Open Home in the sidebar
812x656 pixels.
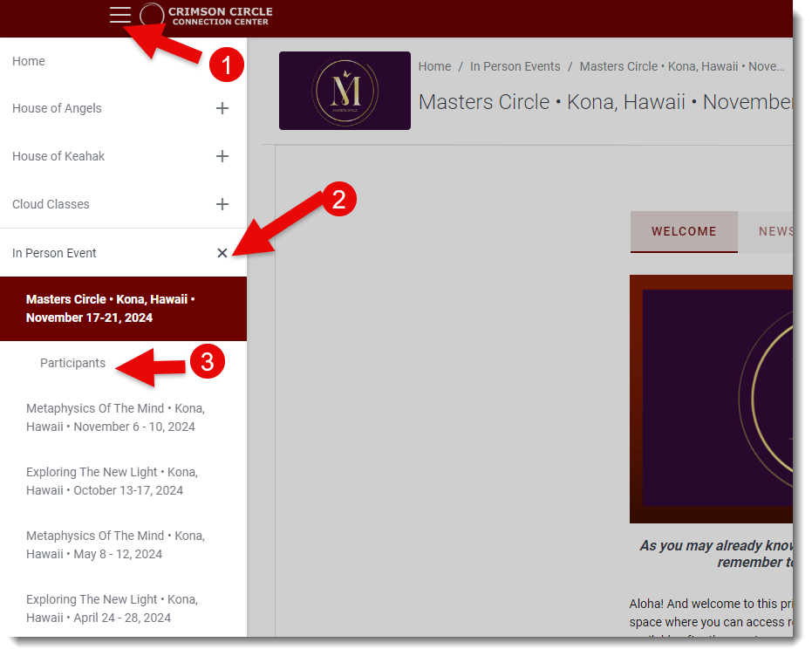29,61
